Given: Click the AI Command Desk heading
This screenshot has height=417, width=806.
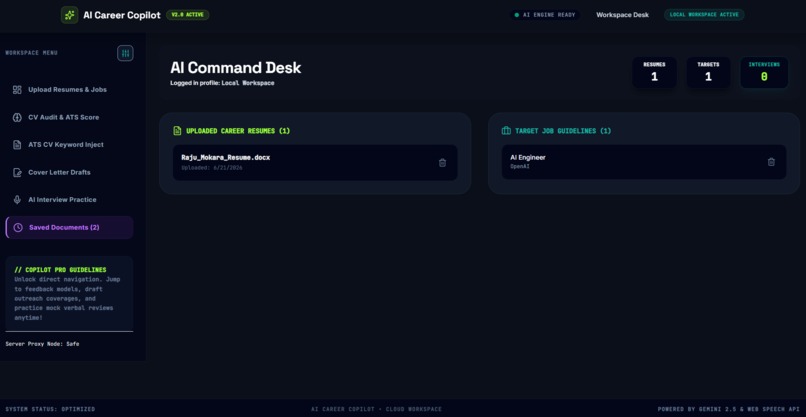Looking at the screenshot, I should tap(235, 68).
